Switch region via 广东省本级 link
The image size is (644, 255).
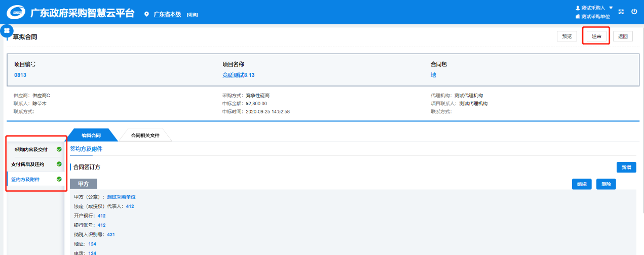(x=167, y=14)
